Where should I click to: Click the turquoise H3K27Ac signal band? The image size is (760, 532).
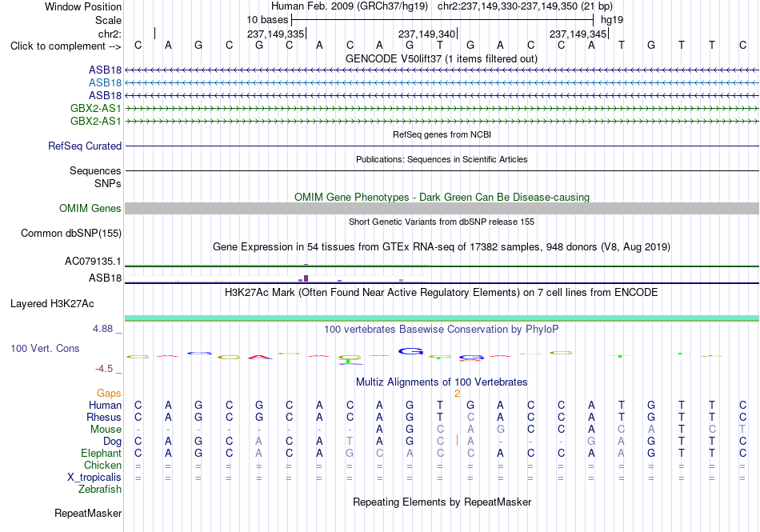pyautogui.click(x=442, y=318)
